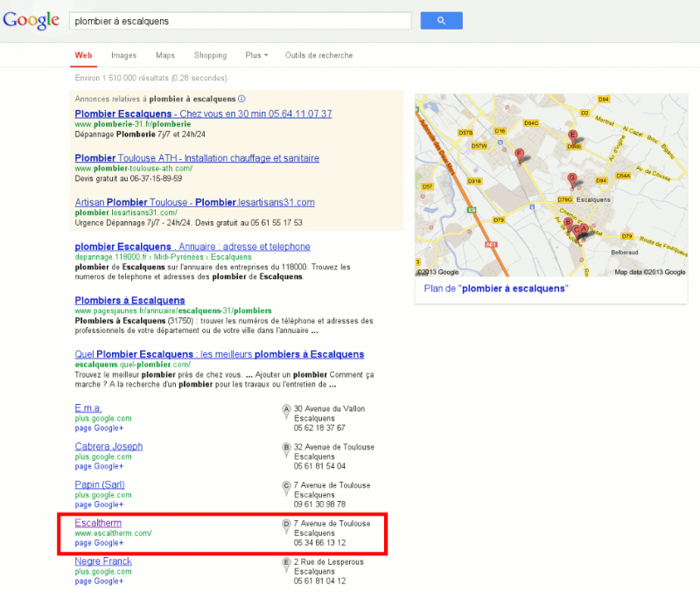Screen dimensions: 700x592
Task: Open the Shopping tab
Action: pyautogui.click(x=210, y=55)
